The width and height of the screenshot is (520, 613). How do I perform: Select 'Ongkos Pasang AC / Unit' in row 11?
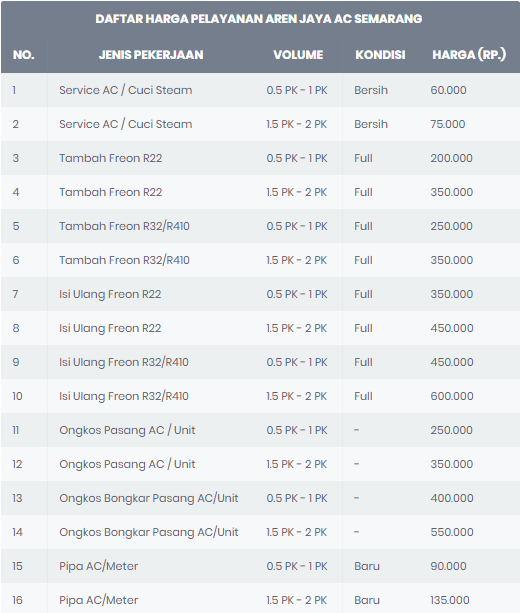coord(127,430)
